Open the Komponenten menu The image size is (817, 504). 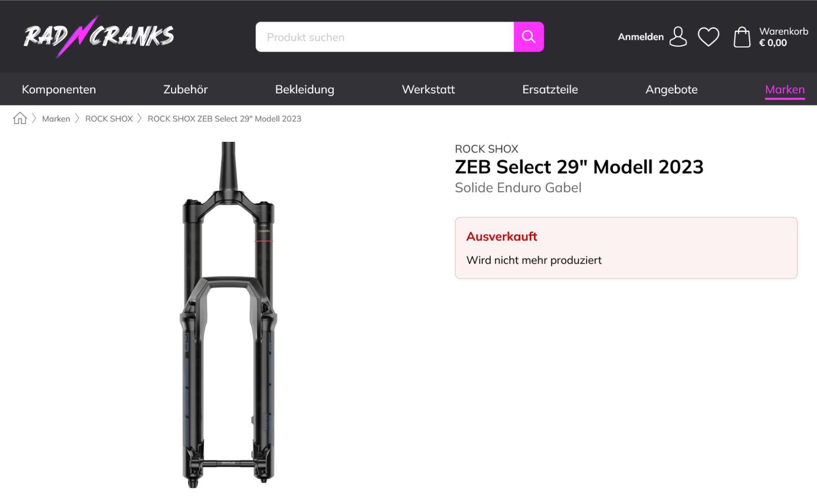pyautogui.click(x=59, y=89)
